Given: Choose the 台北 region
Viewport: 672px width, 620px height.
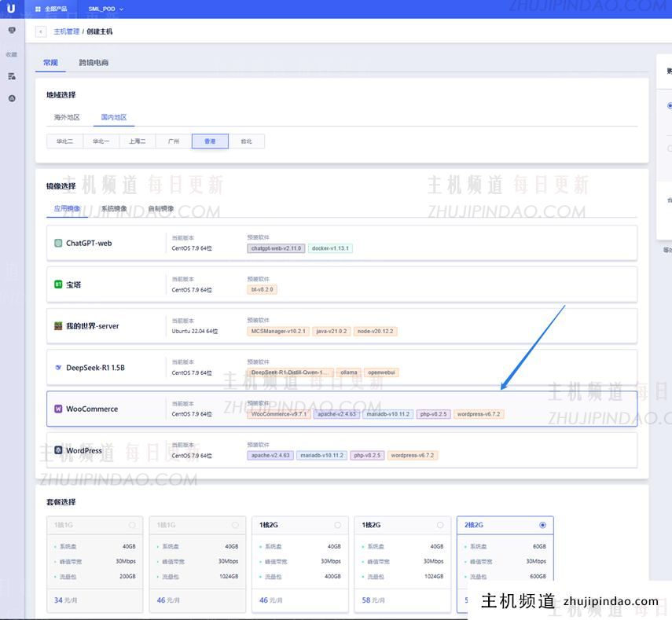Looking at the screenshot, I should tap(247, 141).
